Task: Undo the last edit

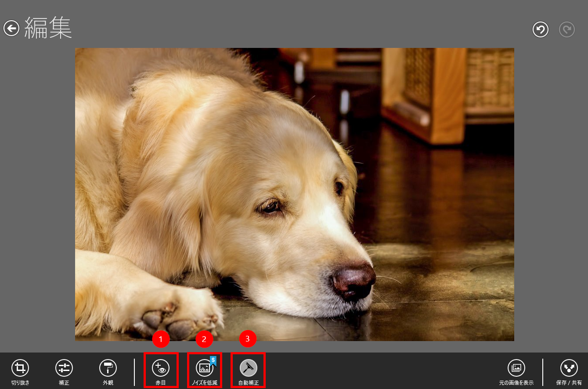Action: coord(541,29)
